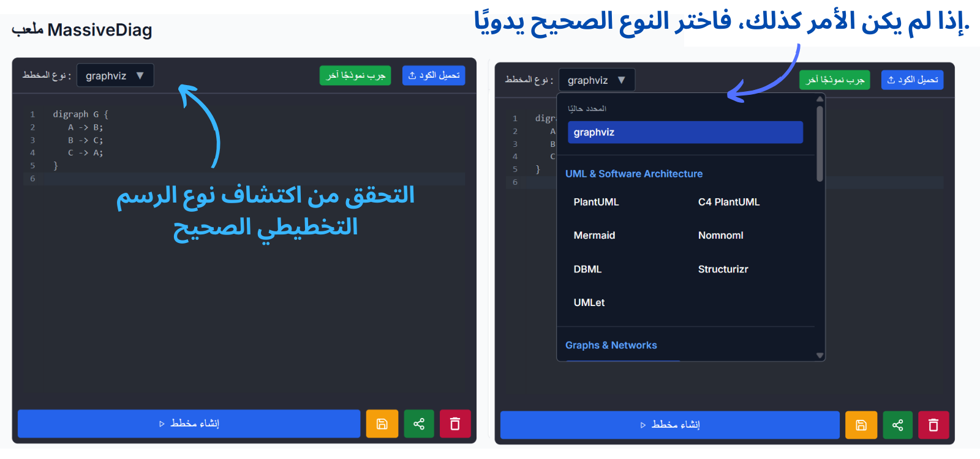Click code line 'digraph G {' in left editor
This screenshot has height=459, width=980.
[80, 114]
